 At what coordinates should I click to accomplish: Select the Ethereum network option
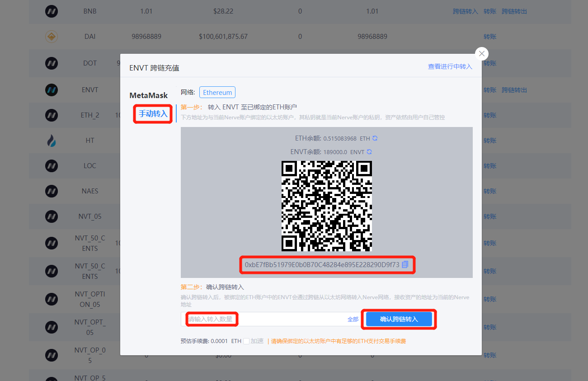coord(217,92)
